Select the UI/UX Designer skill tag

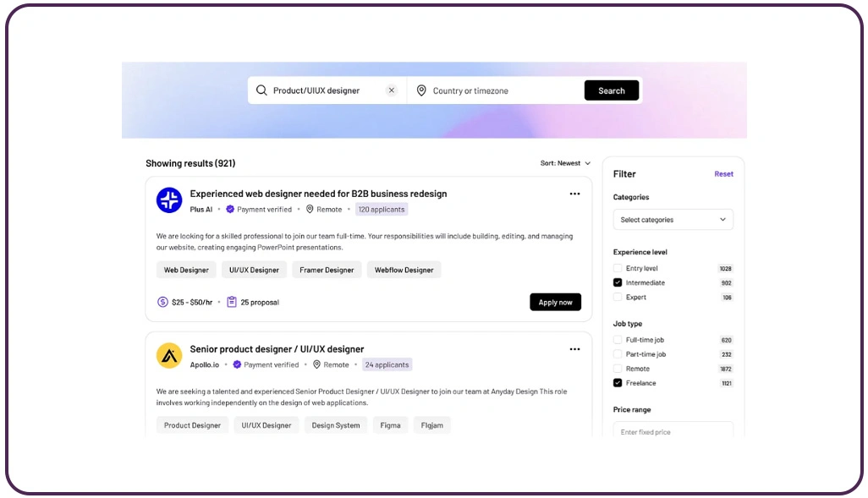253,270
